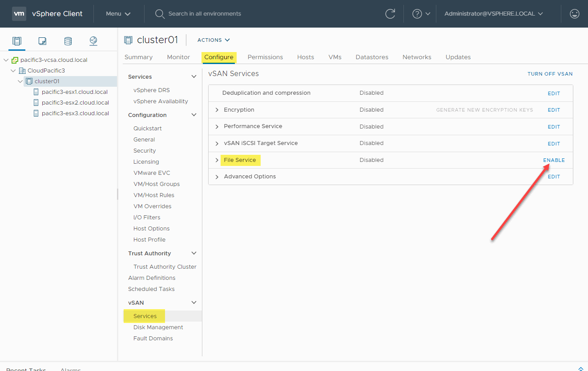The image size is (588, 371).
Task: Edit the Performance Service
Action: click(554, 127)
